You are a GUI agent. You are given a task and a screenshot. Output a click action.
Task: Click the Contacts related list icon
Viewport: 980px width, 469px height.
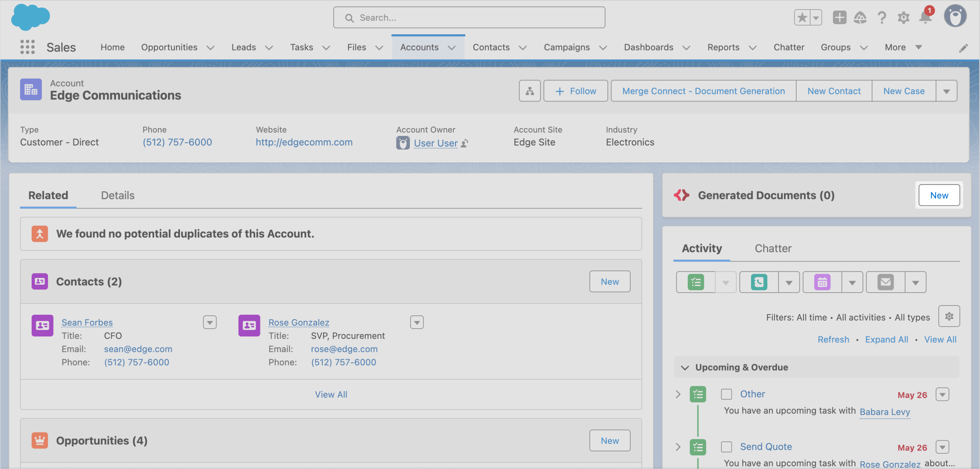click(x=40, y=281)
